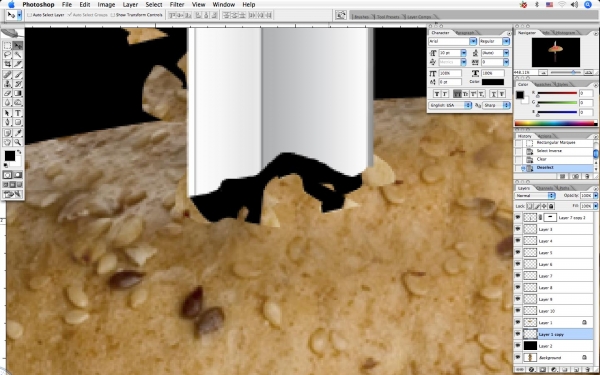Screen dimensions: 600x375
Task: Enable the Show Transform Controls checkbox
Action: tap(112, 15)
